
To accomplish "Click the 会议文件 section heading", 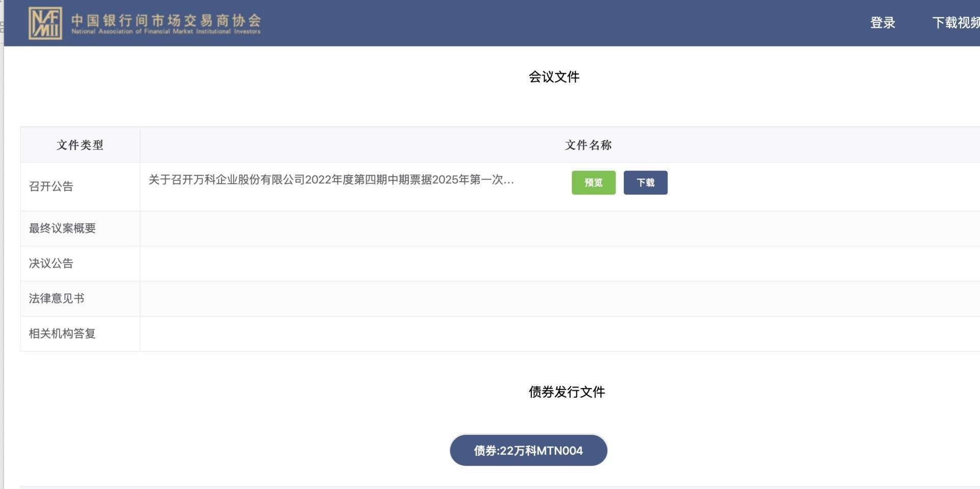I will 554,77.
